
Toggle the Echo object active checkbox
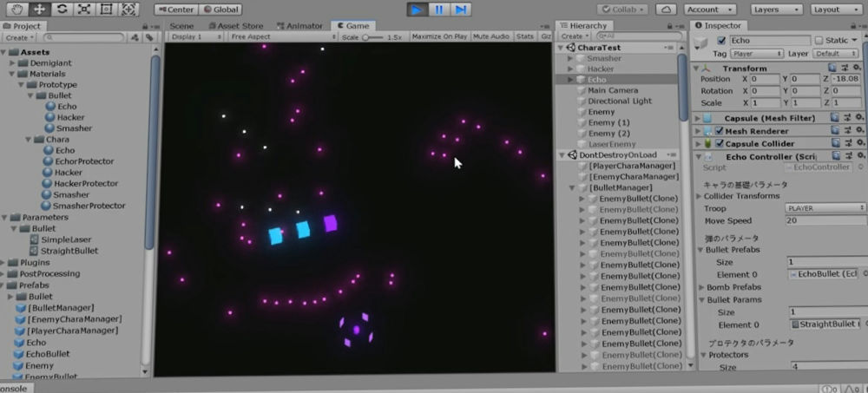[x=722, y=41]
